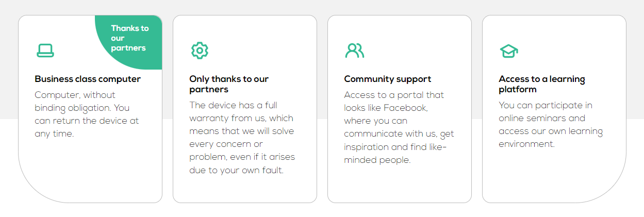Click the online seminars description text

(551, 124)
